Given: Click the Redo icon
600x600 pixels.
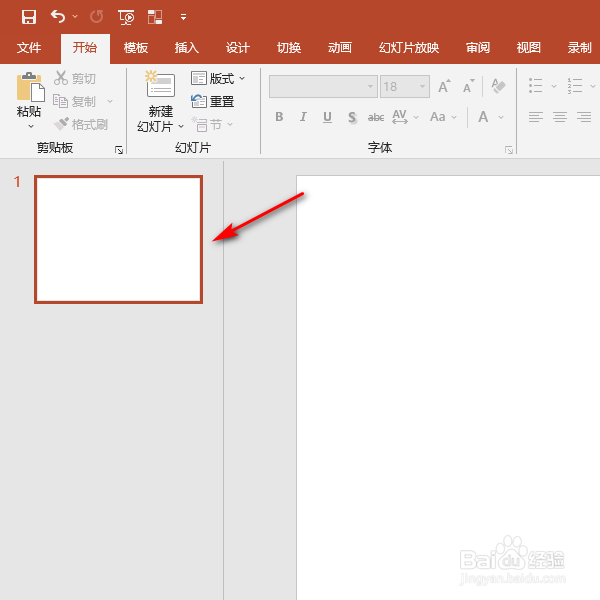Looking at the screenshot, I should (x=96, y=17).
